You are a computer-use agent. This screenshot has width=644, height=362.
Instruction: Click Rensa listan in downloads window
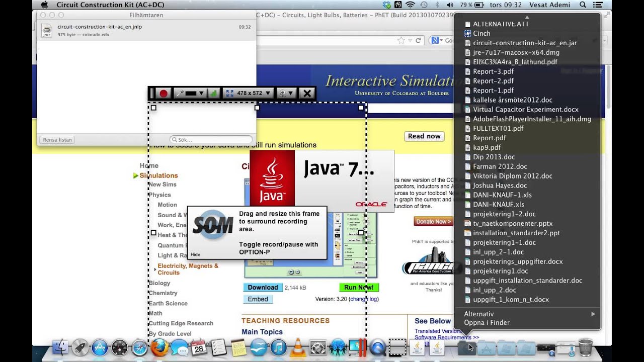(57, 140)
